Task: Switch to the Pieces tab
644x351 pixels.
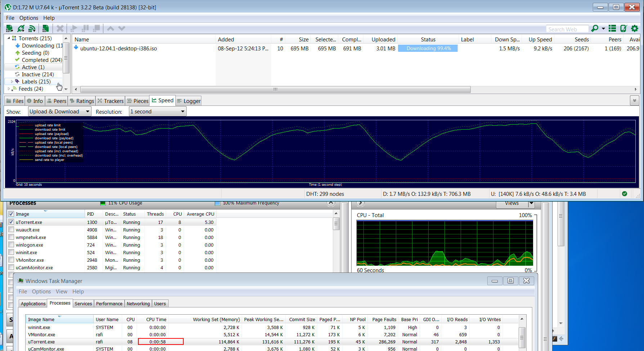Action: [137, 101]
